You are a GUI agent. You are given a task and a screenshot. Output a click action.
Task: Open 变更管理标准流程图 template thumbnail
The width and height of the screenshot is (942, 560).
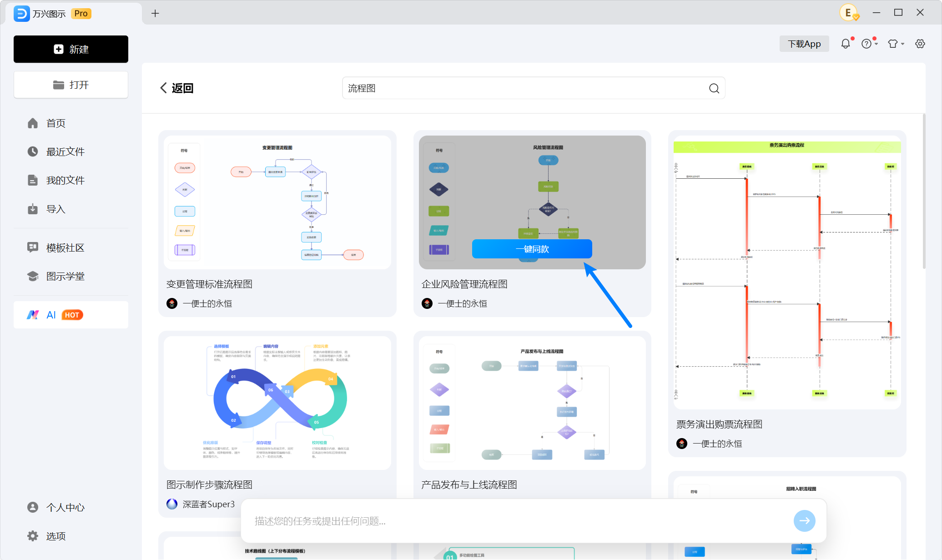coord(277,202)
